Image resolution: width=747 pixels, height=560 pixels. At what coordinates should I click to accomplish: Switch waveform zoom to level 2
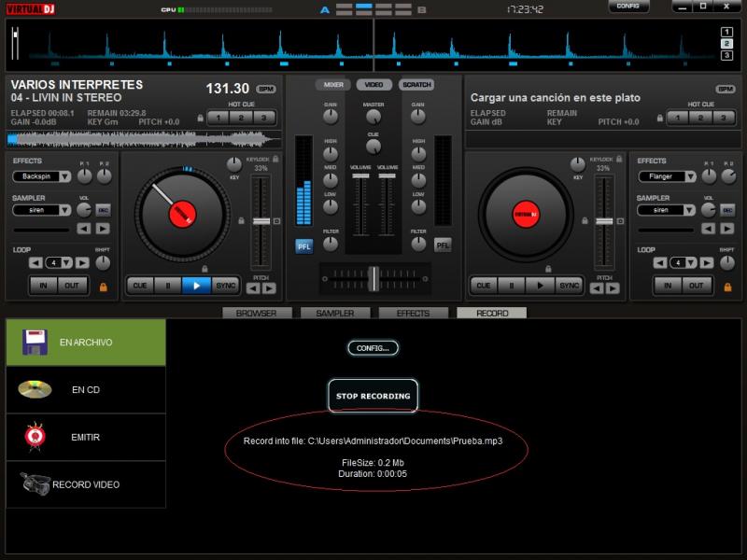[x=726, y=44]
